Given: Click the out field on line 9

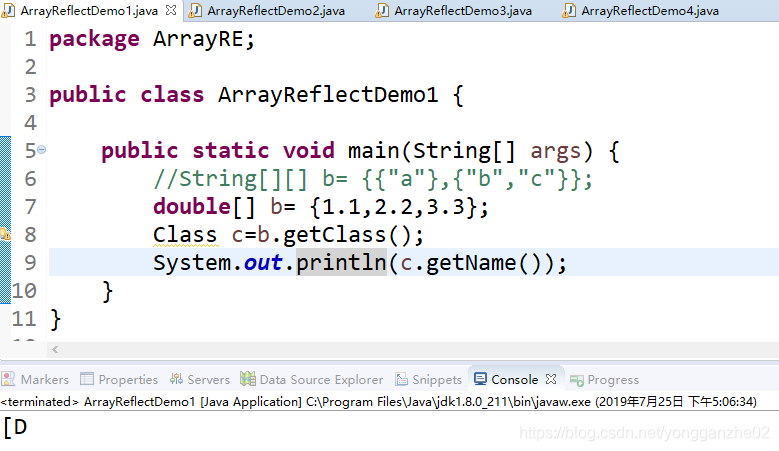Looking at the screenshot, I should click(x=263, y=263).
